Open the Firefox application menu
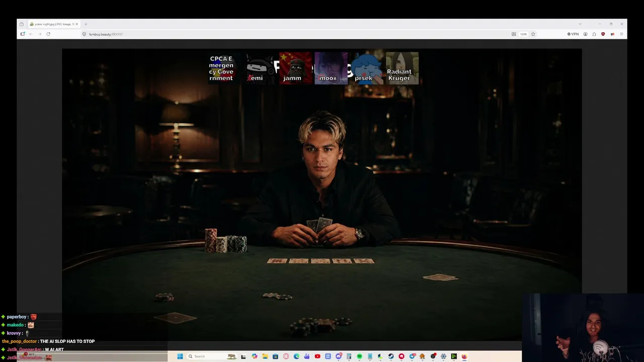Image resolution: width=644 pixels, height=362 pixels. 621,34
